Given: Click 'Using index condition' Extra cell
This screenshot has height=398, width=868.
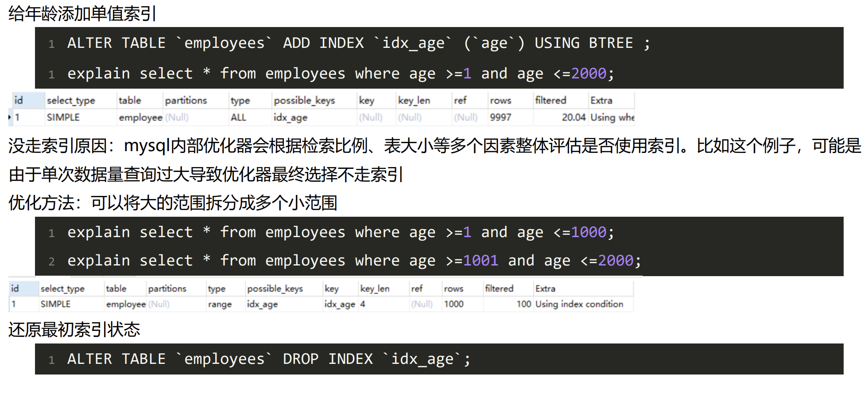Looking at the screenshot, I should (x=579, y=304).
